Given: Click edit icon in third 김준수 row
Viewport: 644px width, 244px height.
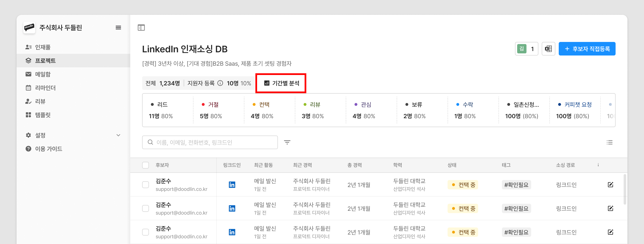Looking at the screenshot, I should 610,232.
